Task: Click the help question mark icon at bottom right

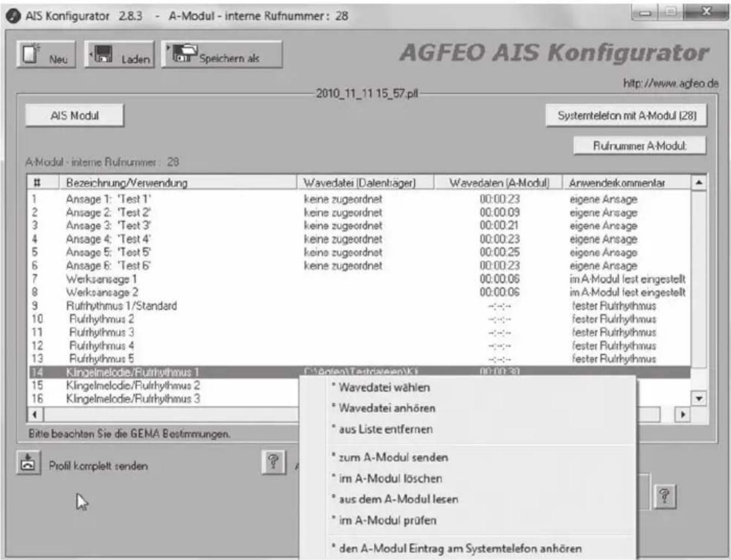Action: pyautogui.click(x=665, y=496)
